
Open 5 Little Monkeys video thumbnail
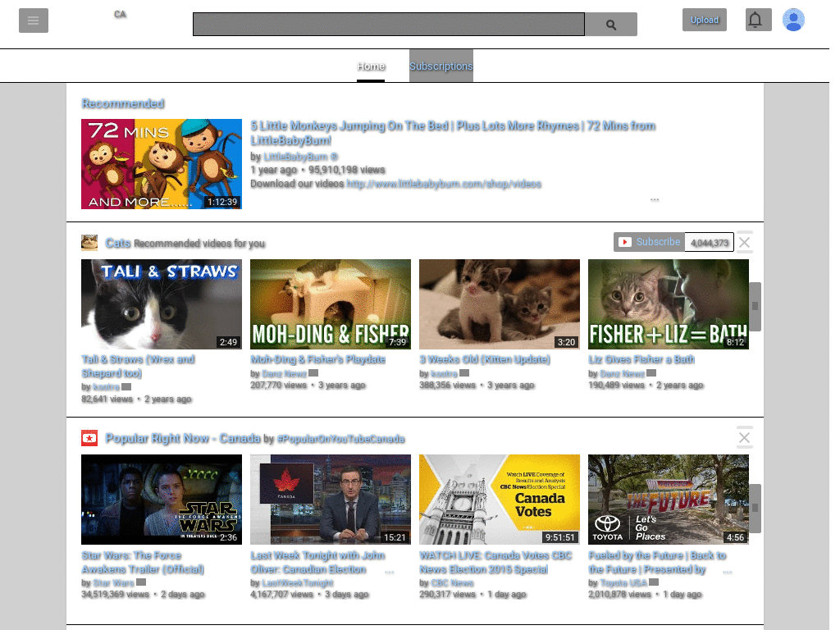(162, 164)
